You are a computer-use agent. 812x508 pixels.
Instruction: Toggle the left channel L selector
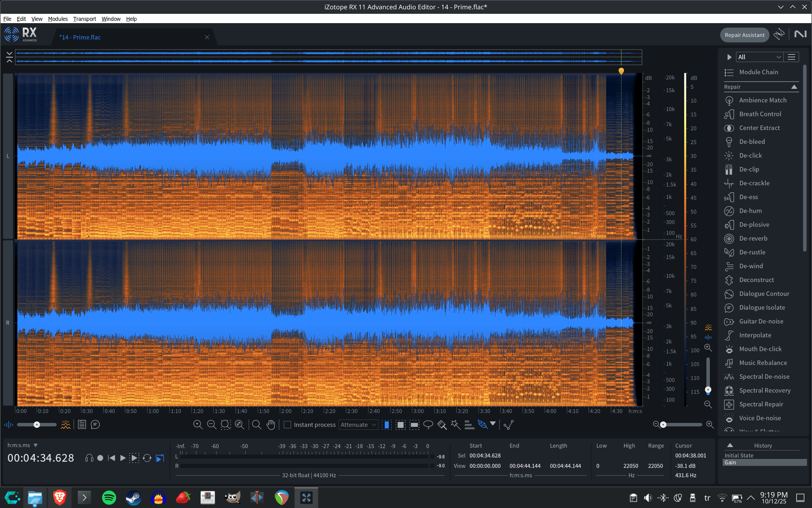pos(8,156)
